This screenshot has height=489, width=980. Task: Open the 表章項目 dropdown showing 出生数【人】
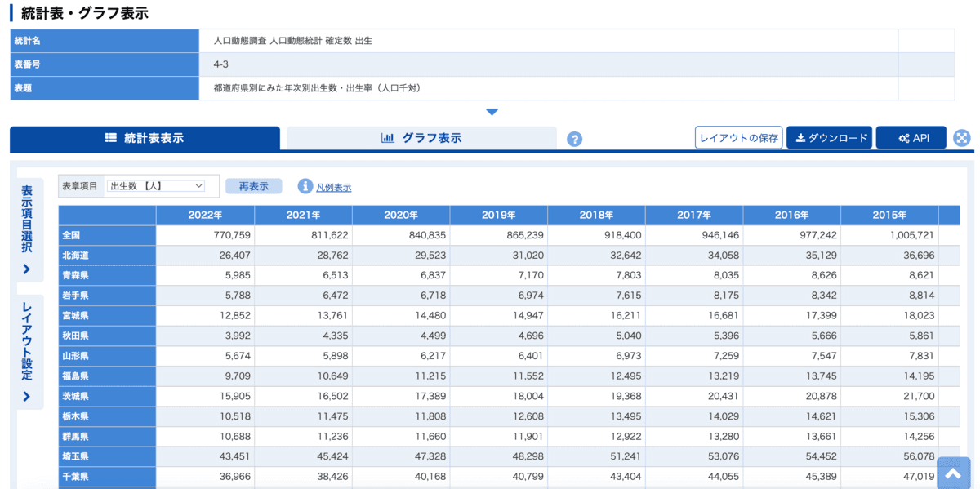pyautogui.click(x=155, y=186)
